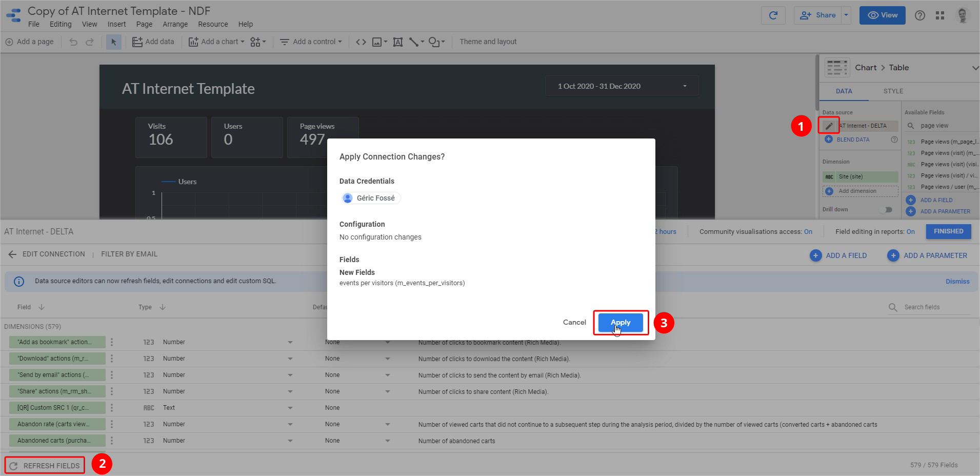Image resolution: width=980 pixels, height=476 pixels.
Task: Click the Share button
Action: coord(818,15)
